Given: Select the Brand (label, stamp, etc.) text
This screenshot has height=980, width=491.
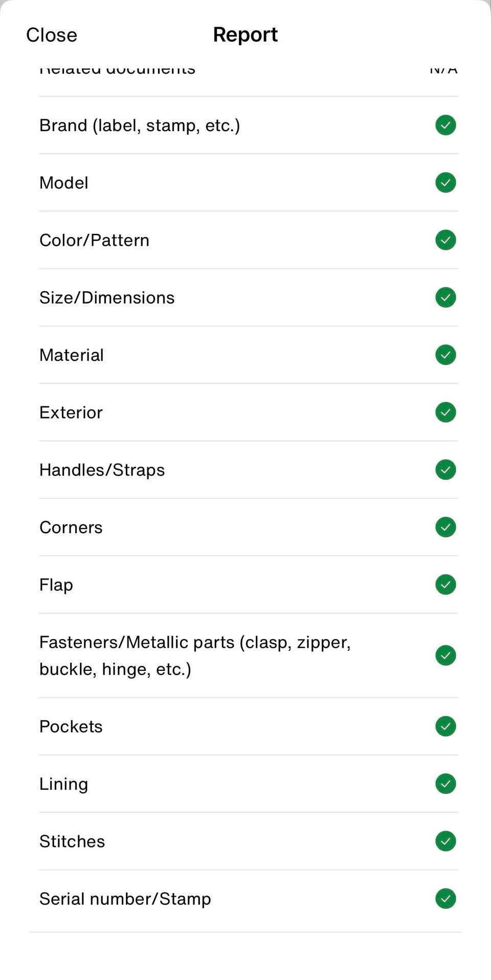Looking at the screenshot, I should (140, 125).
